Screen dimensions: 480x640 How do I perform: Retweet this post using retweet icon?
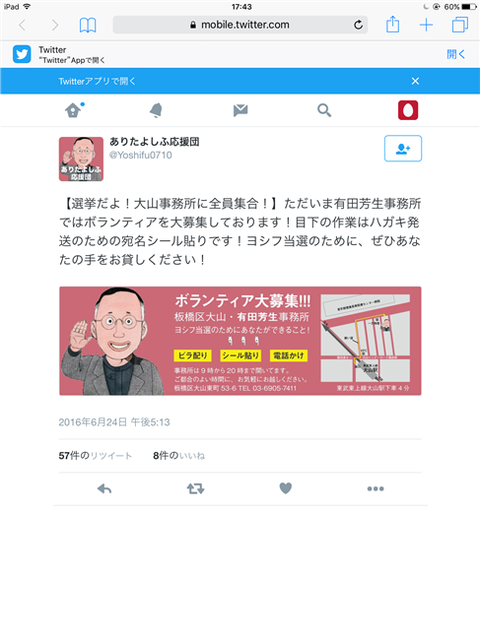tap(196, 489)
